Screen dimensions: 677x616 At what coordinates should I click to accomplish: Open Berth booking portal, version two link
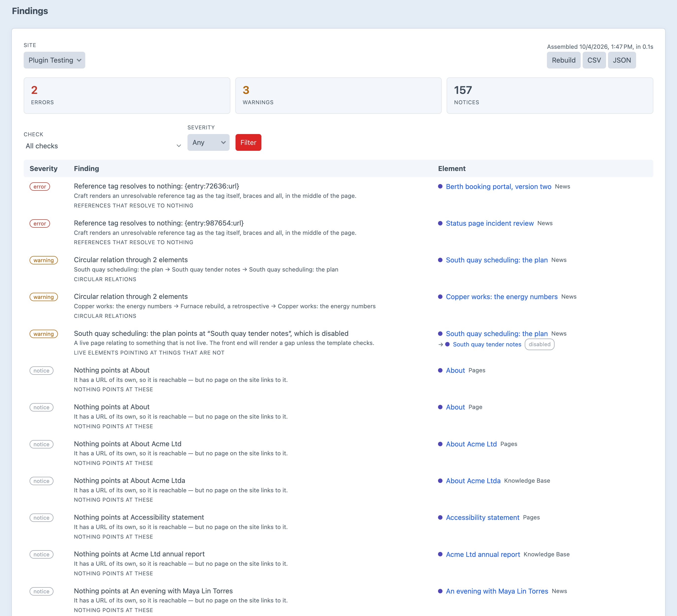click(498, 187)
